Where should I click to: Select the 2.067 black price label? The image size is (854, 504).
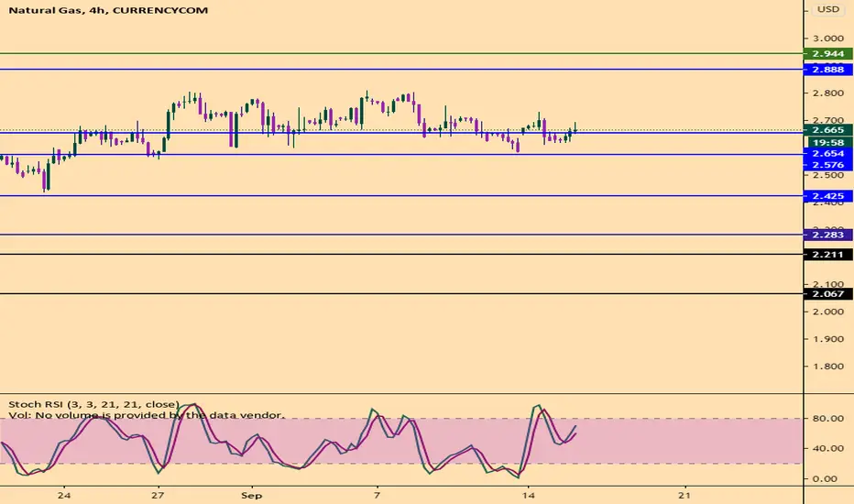click(827, 293)
